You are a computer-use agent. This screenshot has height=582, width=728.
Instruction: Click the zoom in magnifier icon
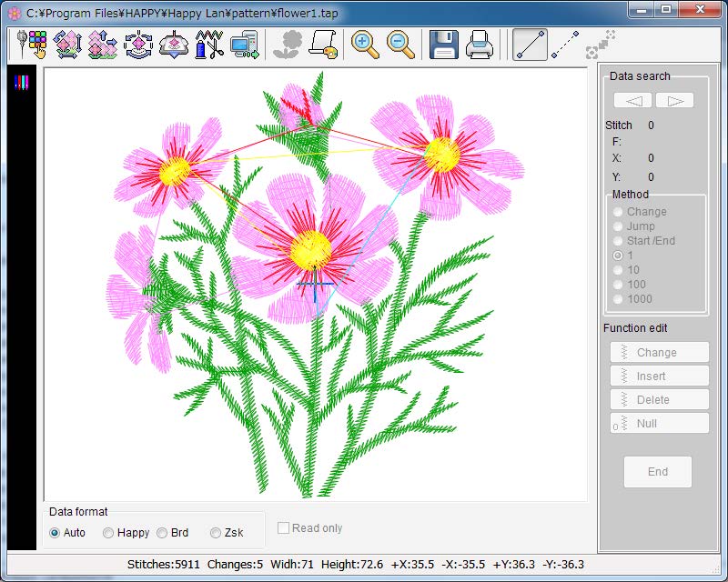pos(366,44)
